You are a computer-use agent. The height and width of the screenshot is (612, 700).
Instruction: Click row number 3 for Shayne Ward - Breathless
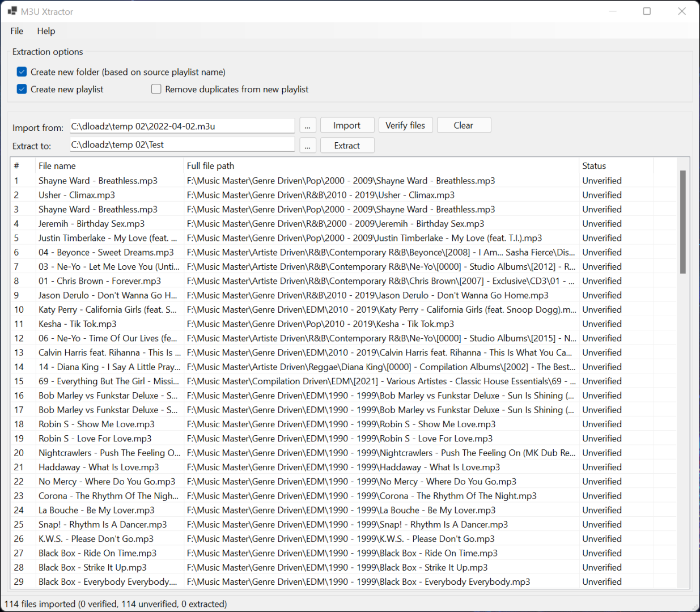tap(16, 209)
